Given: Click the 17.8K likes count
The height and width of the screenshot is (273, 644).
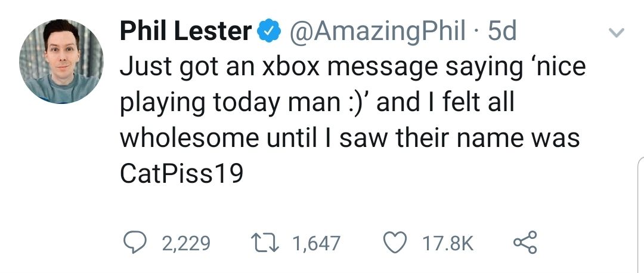Looking at the screenshot, I should 447,243.
